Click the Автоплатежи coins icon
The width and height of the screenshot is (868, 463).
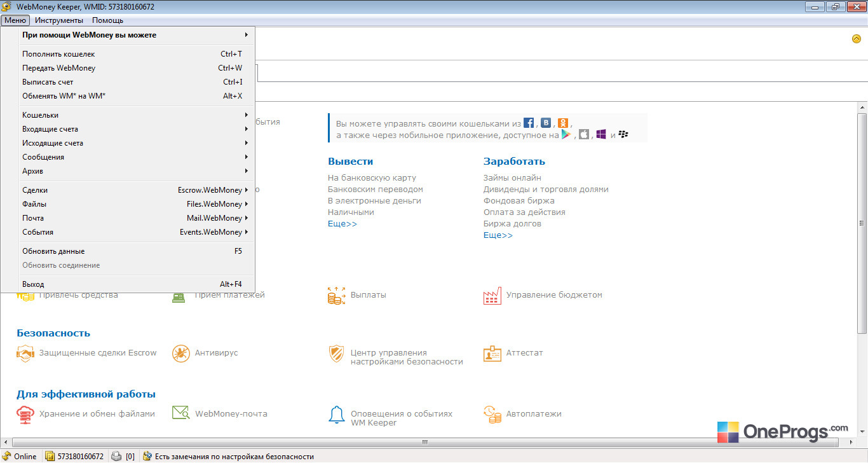pyautogui.click(x=492, y=414)
